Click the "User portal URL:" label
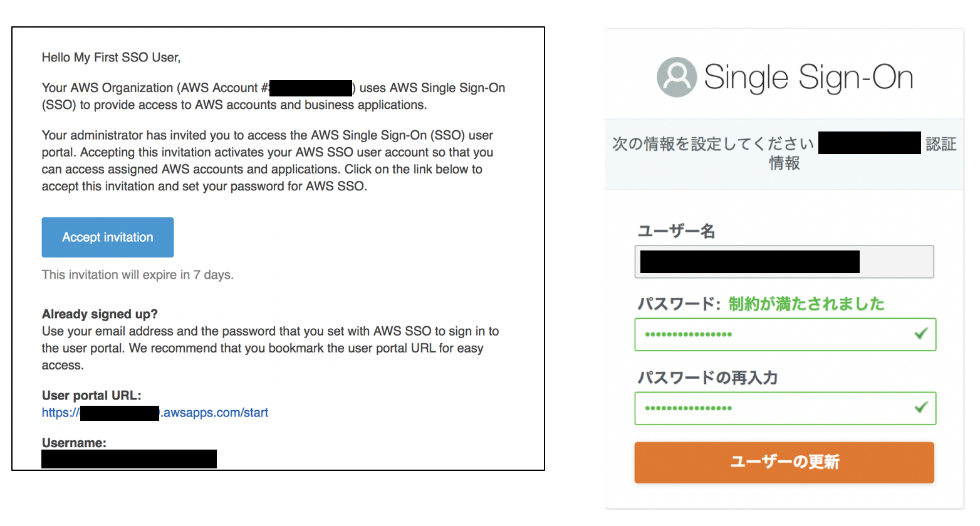Screen dimensions: 980x526 click(91, 396)
